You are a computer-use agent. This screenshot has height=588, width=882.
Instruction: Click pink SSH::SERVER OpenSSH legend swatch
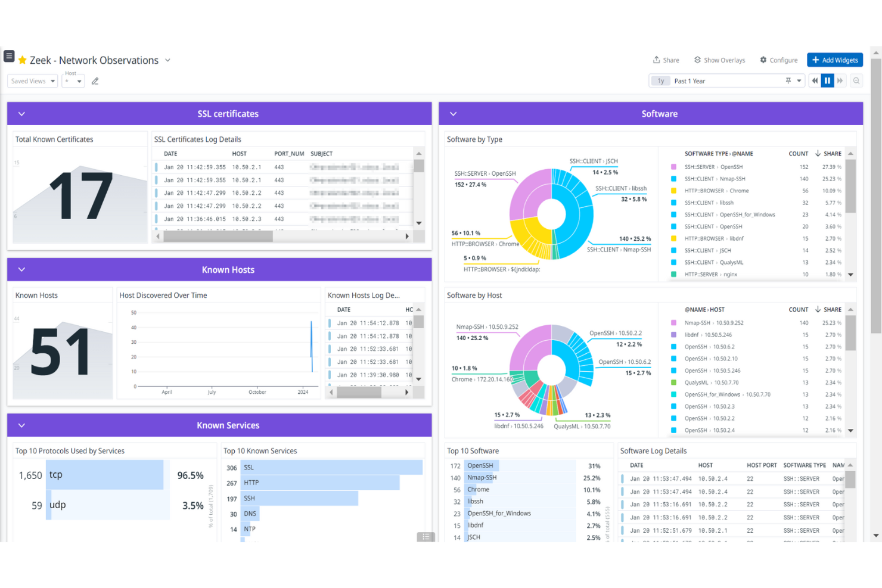pos(673,167)
